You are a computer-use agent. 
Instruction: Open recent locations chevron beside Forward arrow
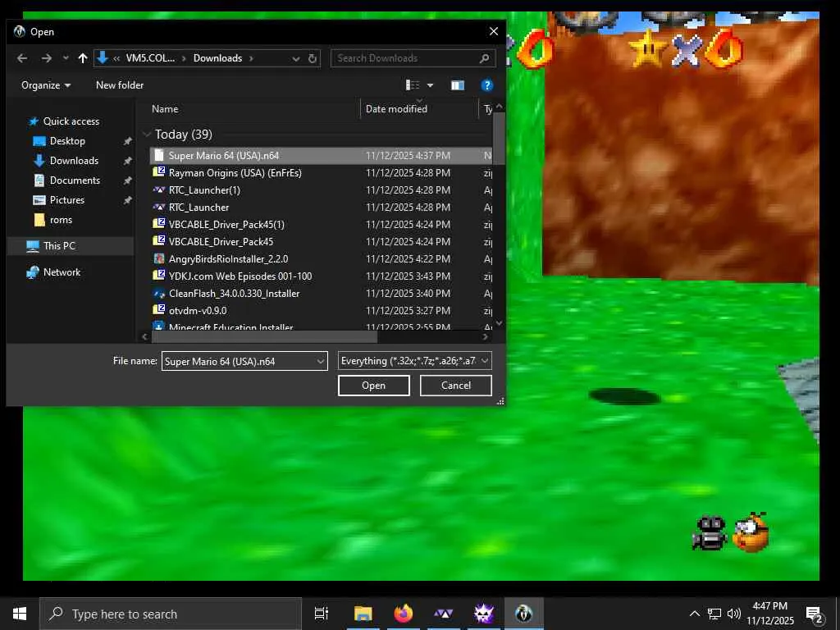tap(66, 58)
